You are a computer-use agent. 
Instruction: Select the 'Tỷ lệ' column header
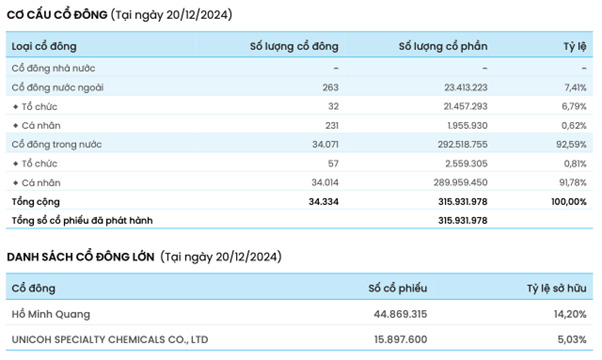575,46
